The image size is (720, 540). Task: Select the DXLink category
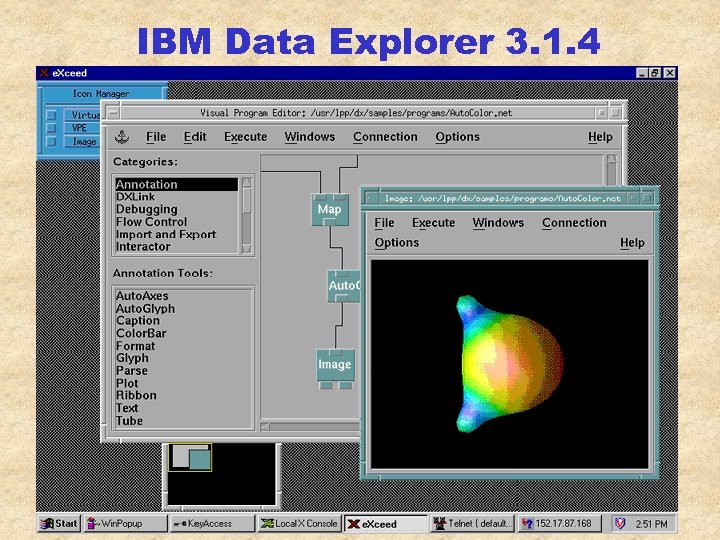(177, 197)
